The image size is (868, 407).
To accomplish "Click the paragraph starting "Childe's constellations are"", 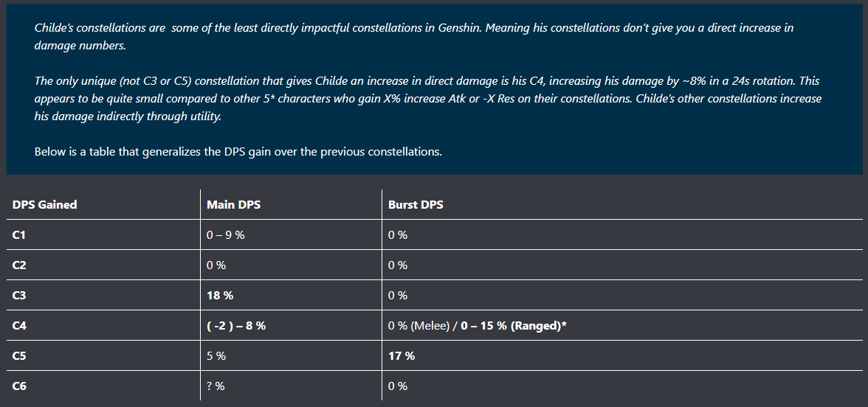I will tap(413, 36).
